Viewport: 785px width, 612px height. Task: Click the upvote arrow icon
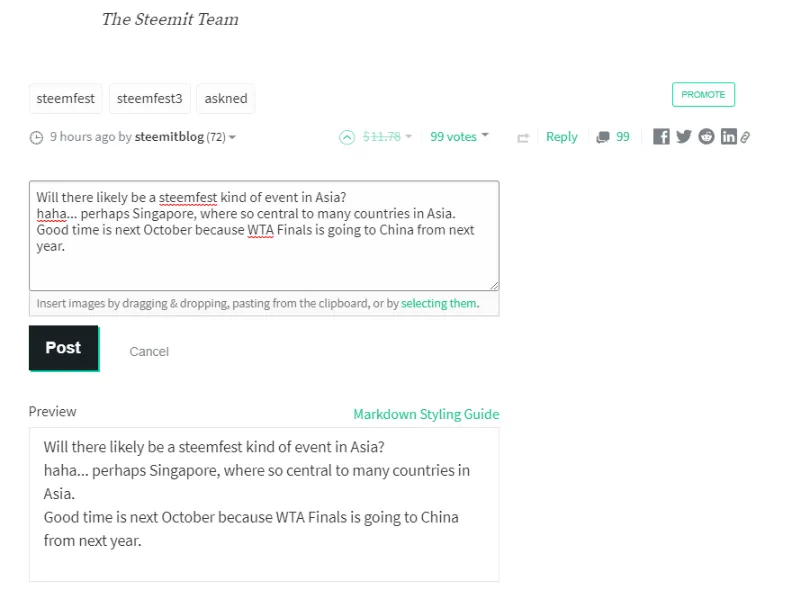[346, 137]
